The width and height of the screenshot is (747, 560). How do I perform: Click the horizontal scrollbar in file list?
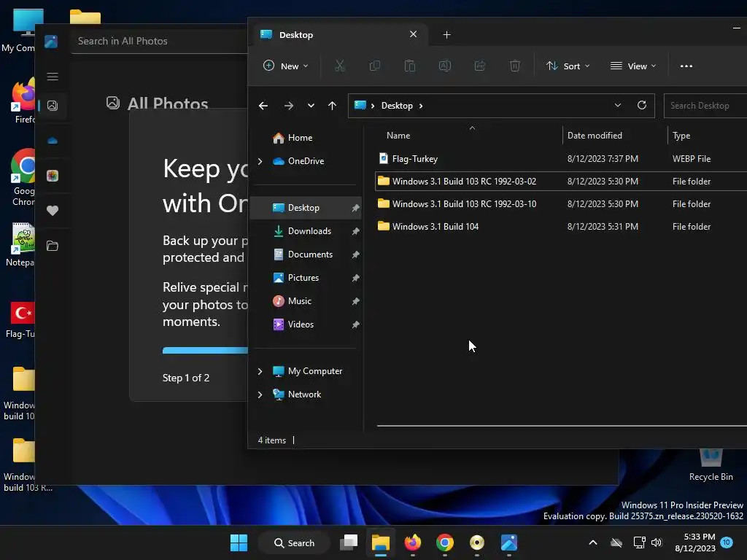click(x=562, y=426)
